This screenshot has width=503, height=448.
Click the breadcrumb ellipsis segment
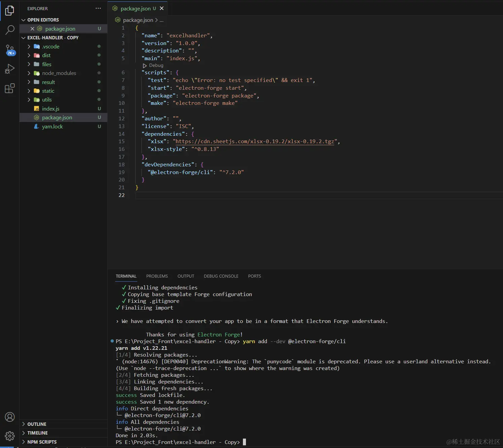tap(161, 20)
